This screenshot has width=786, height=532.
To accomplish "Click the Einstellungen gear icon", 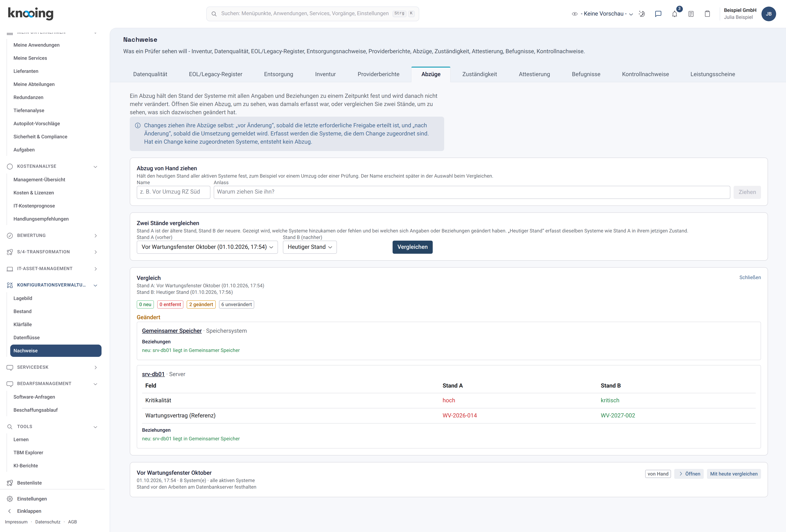I will 10,499.
